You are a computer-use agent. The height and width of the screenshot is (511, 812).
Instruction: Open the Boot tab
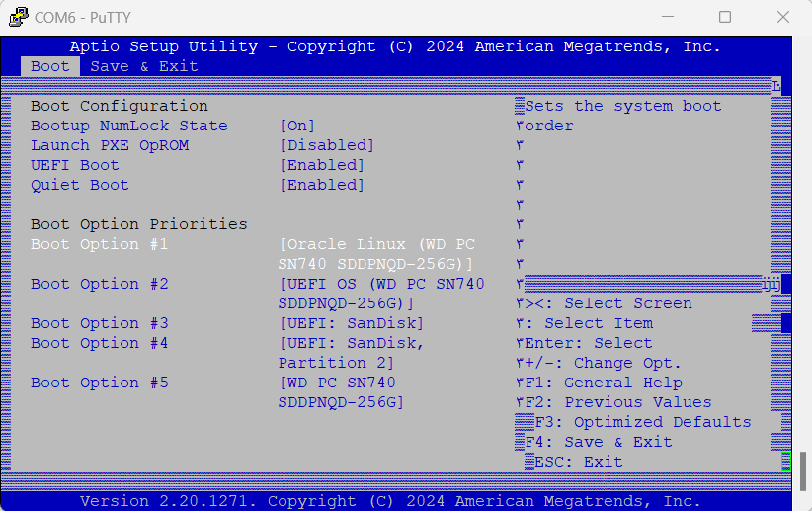49,66
